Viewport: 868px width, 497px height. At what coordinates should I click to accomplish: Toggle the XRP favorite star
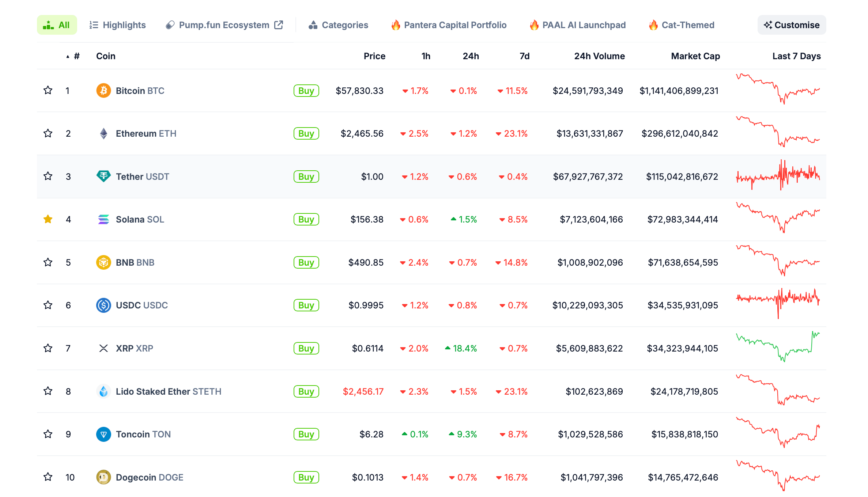pyautogui.click(x=48, y=348)
